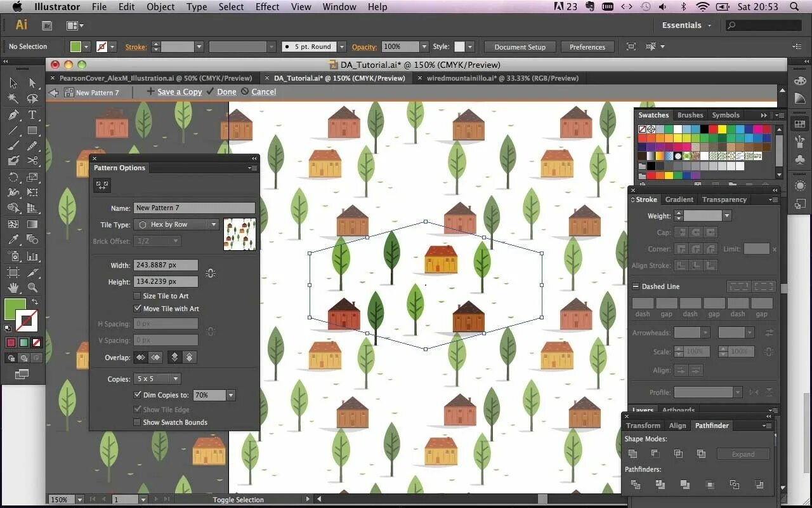This screenshot has height=508, width=812.
Task: Click the fill swatch in control bar
Action: point(75,47)
